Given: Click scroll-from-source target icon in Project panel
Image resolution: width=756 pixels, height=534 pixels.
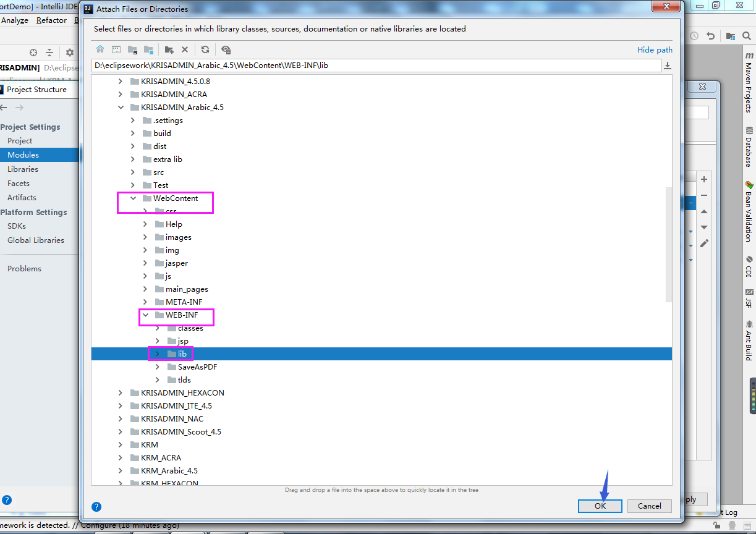Looking at the screenshot, I should (33, 53).
